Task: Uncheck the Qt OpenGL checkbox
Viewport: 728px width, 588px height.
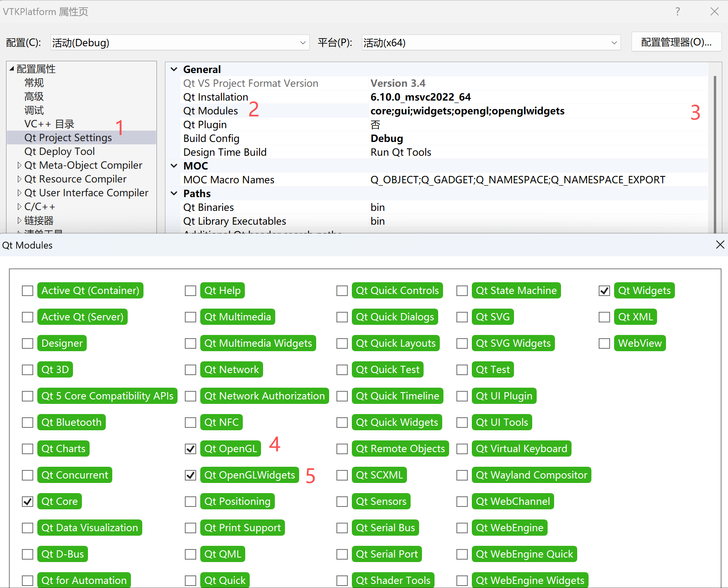Action: [x=191, y=449]
